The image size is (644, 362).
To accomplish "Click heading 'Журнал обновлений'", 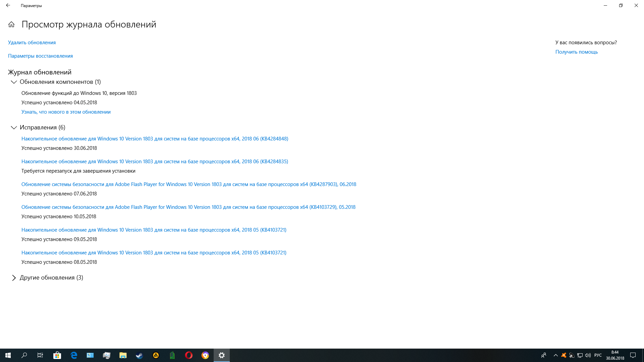I will pyautogui.click(x=40, y=72).
